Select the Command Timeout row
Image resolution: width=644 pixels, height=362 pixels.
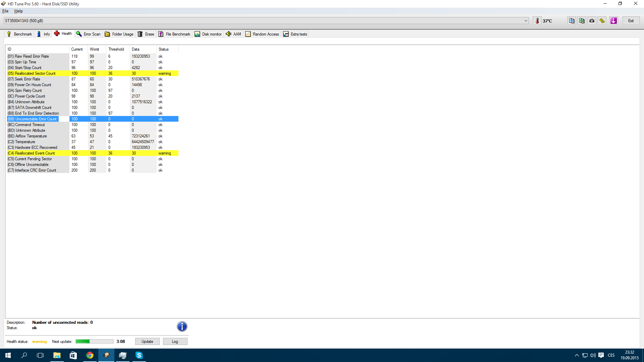[92, 125]
